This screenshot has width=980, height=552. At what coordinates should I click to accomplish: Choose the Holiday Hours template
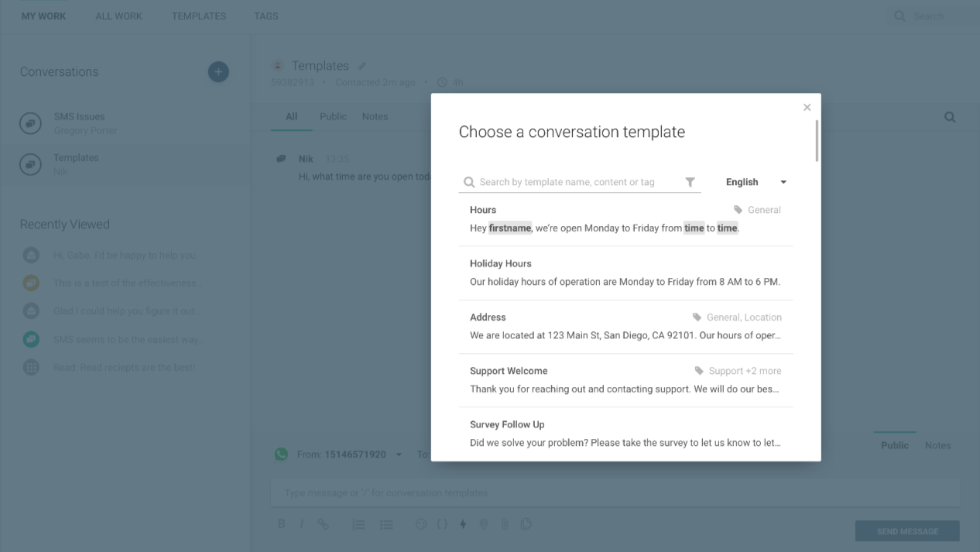pyautogui.click(x=625, y=273)
